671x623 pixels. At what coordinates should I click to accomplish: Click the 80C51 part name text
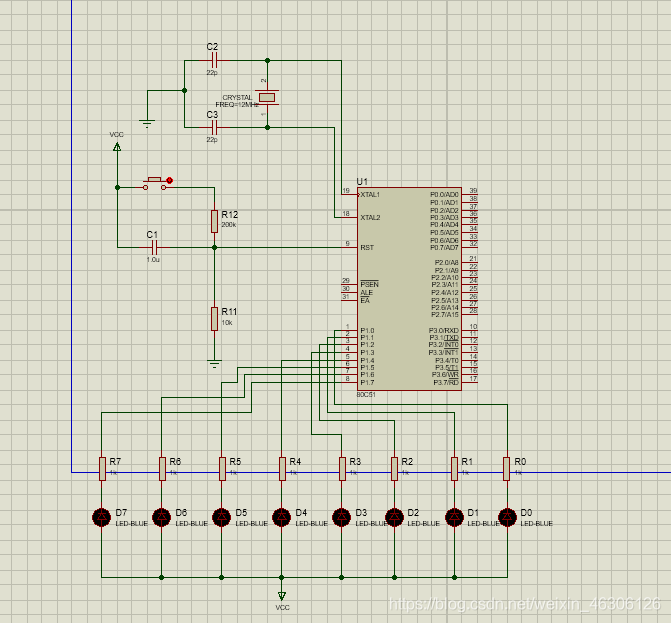tap(366, 395)
